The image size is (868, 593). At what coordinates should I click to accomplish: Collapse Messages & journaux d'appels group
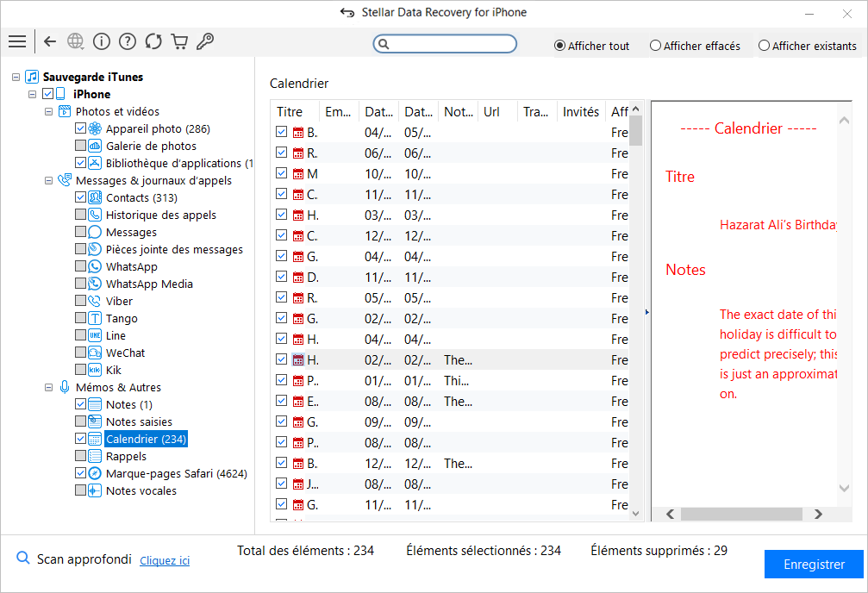click(49, 180)
